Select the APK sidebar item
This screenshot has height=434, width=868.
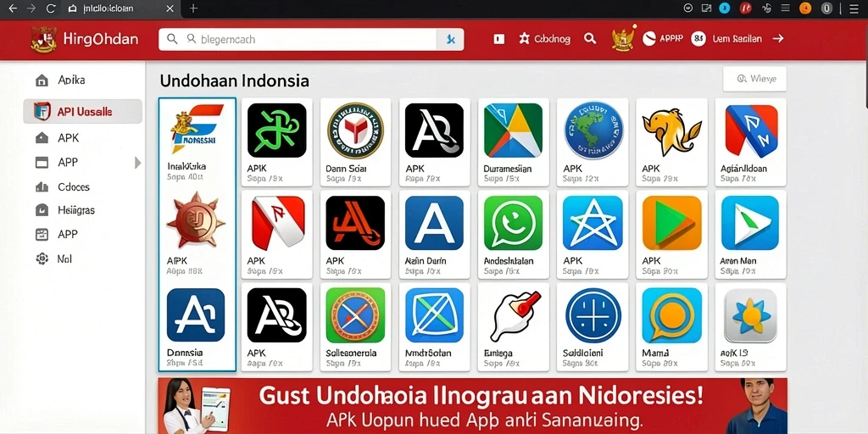coord(58,138)
